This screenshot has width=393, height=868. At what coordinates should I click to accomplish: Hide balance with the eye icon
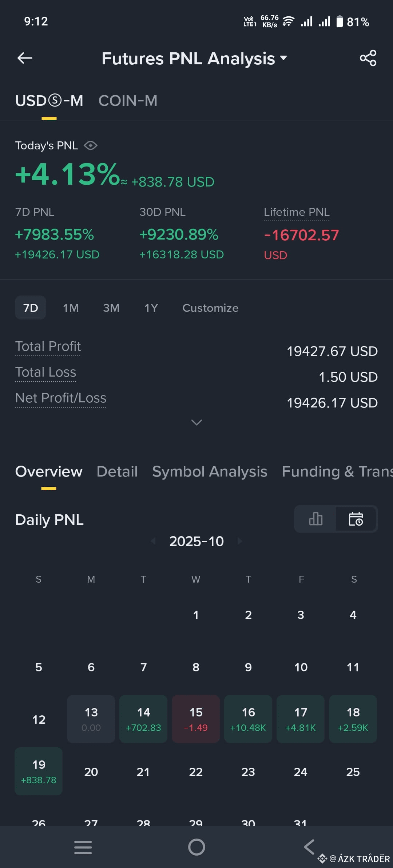click(x=91, y=146)
